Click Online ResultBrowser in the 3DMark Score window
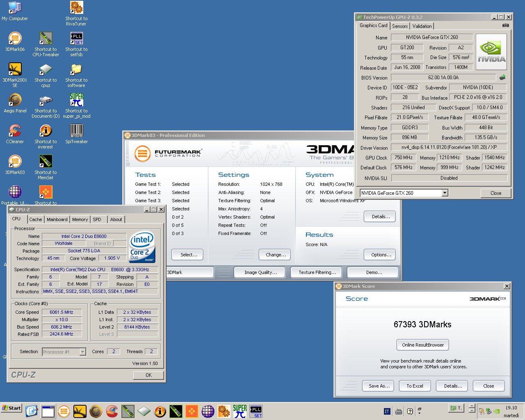The height and width of the screenshot is (420, 525). [423, 345]
